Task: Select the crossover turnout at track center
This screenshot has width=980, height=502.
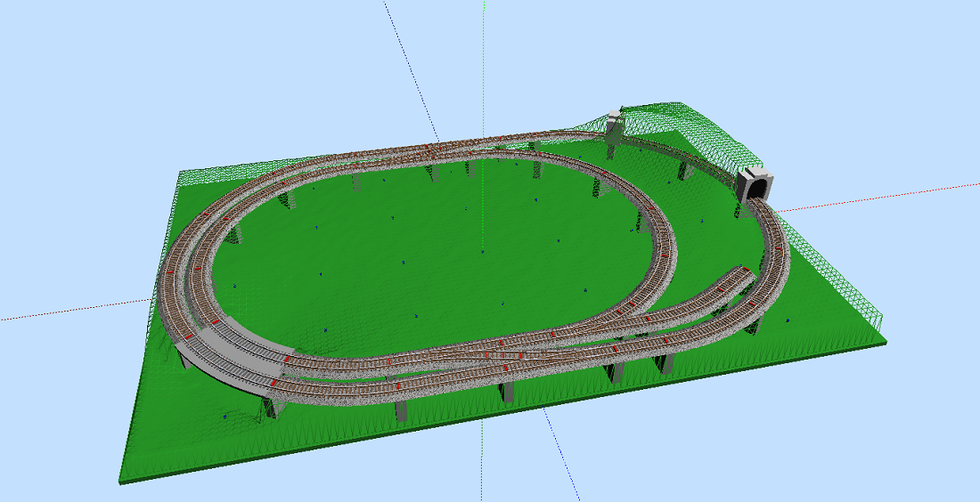Action: [x=503, y=354]
